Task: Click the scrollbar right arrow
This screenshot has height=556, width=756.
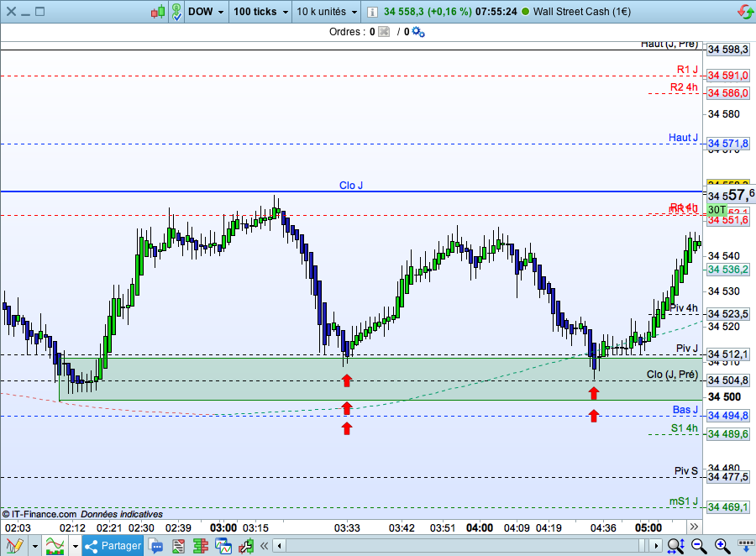Action: tap(654, 546)
